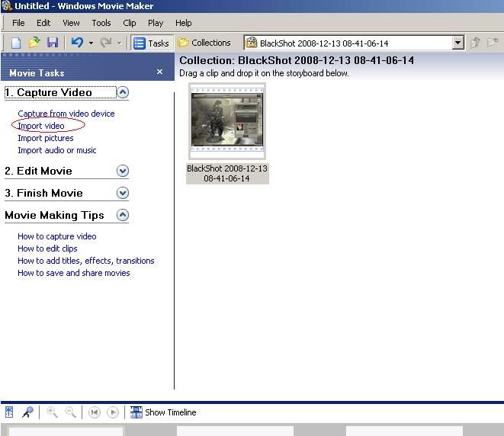Click the Up One Level icon
The height and width of the screenshot is (436, 504).
pos(475,43)
